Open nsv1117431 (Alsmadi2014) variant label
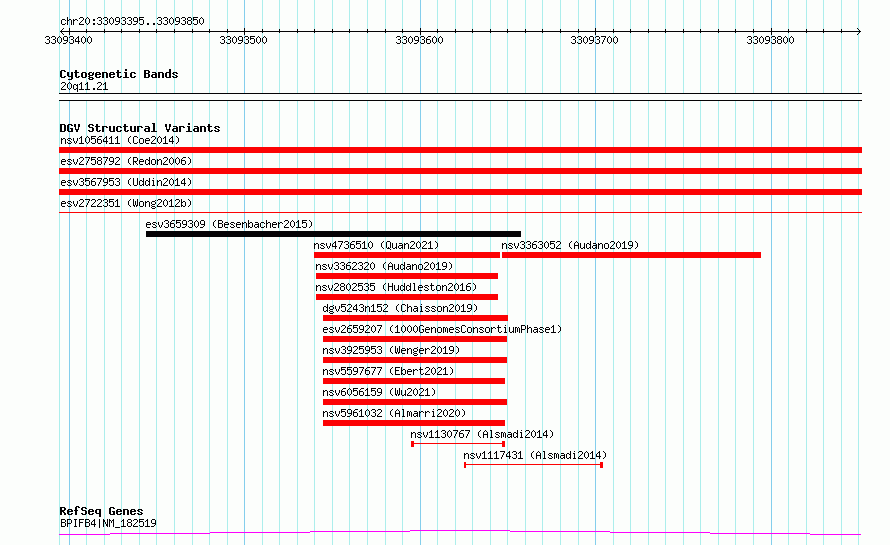Screen dimensions: 890x545 click(535, 455)
